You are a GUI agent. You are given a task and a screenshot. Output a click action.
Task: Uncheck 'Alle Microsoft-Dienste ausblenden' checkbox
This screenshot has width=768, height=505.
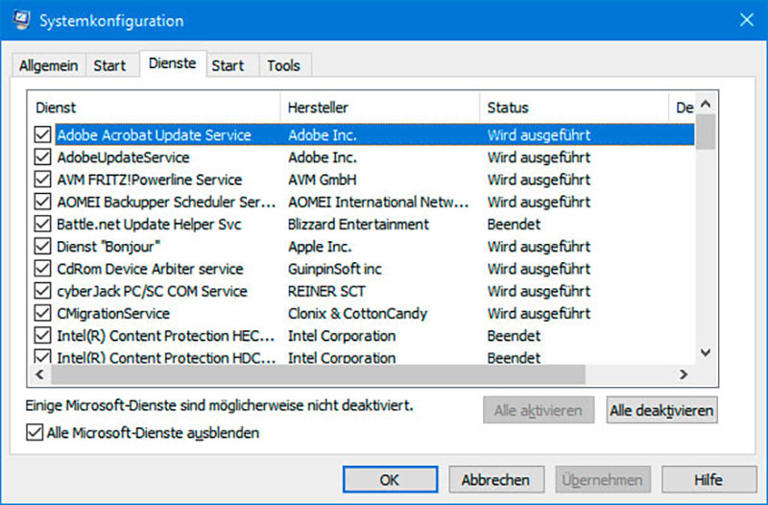coord(36,433)
